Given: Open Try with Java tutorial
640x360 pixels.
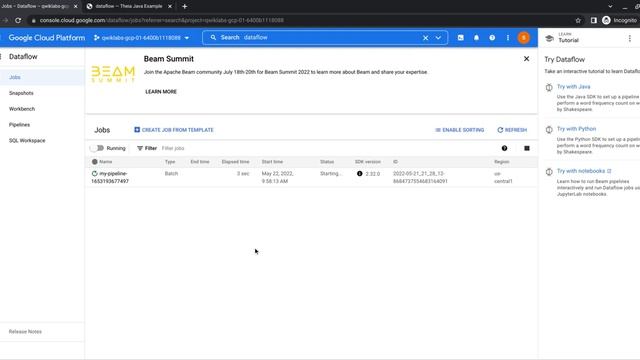Looking at the screenshot, I should pyautogui.click(x=573, y=87).
